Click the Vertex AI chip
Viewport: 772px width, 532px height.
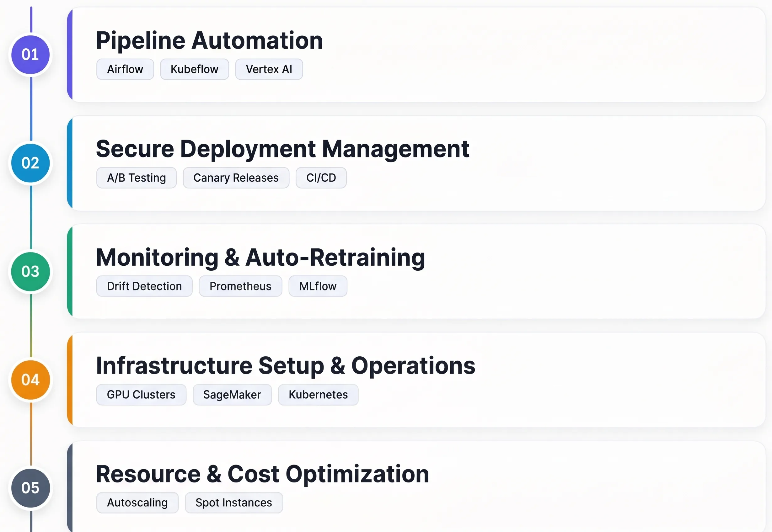tap(269, 69)
